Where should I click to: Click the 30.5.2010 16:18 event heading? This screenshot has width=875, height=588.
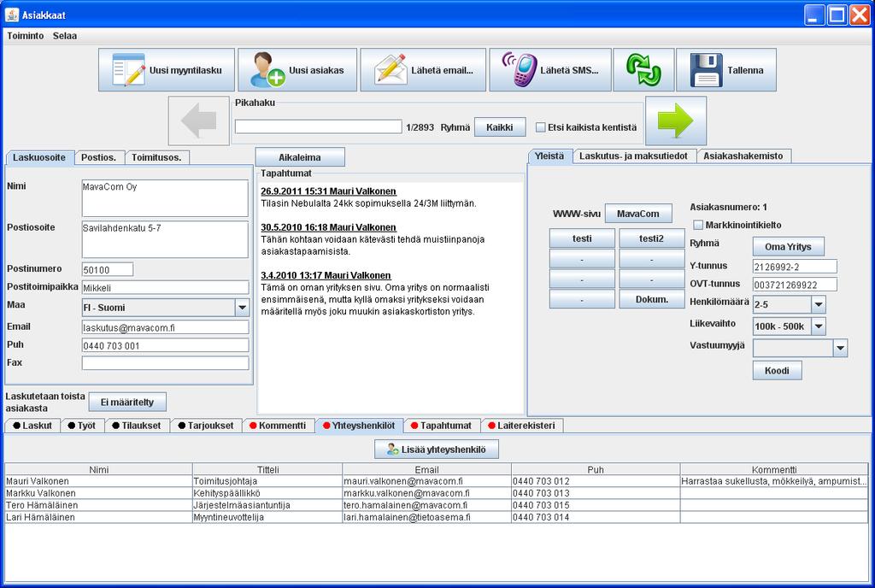point(328,227)
